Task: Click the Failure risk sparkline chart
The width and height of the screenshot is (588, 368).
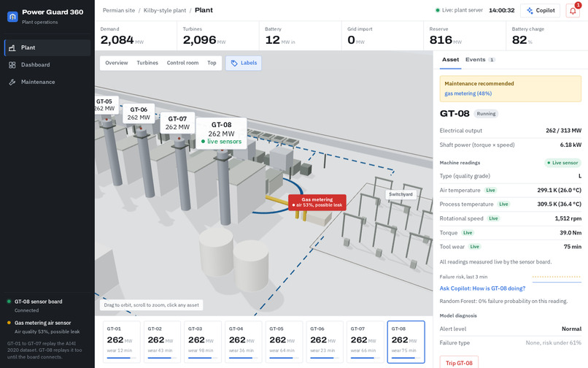Action: coord(557,278)
